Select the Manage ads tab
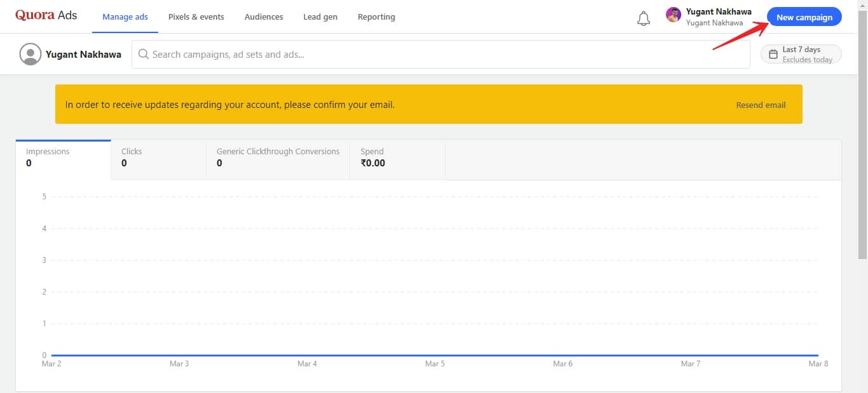 click(x=125, y=17)
